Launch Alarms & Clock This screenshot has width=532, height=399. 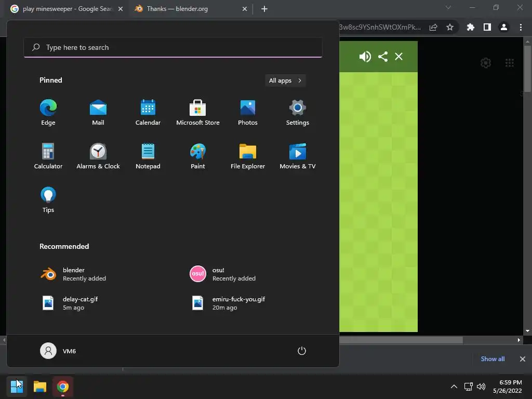pyautogui.click(x=98, y=156)
